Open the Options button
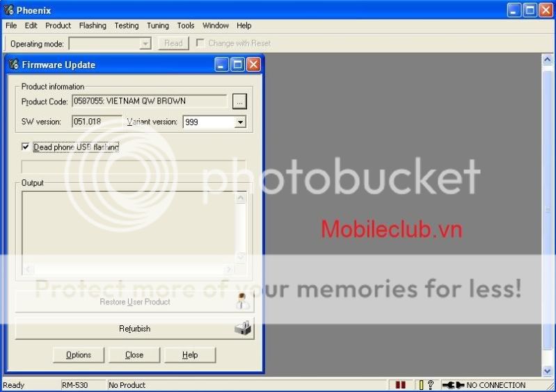 click(x=79, y=355)
